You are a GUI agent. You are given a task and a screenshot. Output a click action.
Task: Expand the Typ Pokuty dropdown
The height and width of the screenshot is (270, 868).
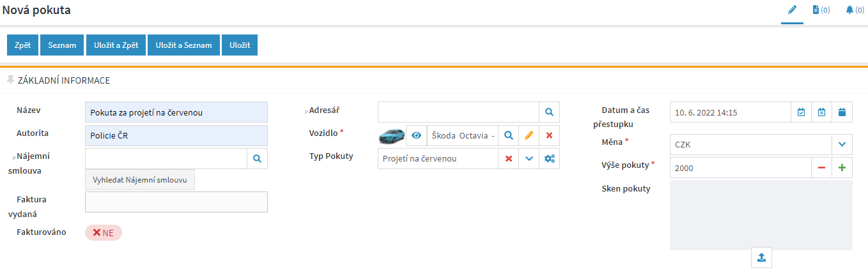529,159
